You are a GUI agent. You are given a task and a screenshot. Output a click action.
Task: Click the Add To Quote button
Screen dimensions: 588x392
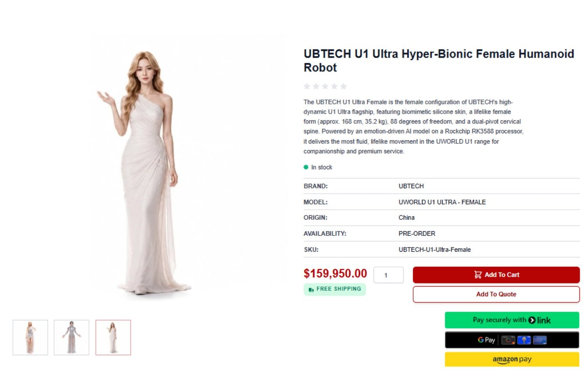click(496, 294)
